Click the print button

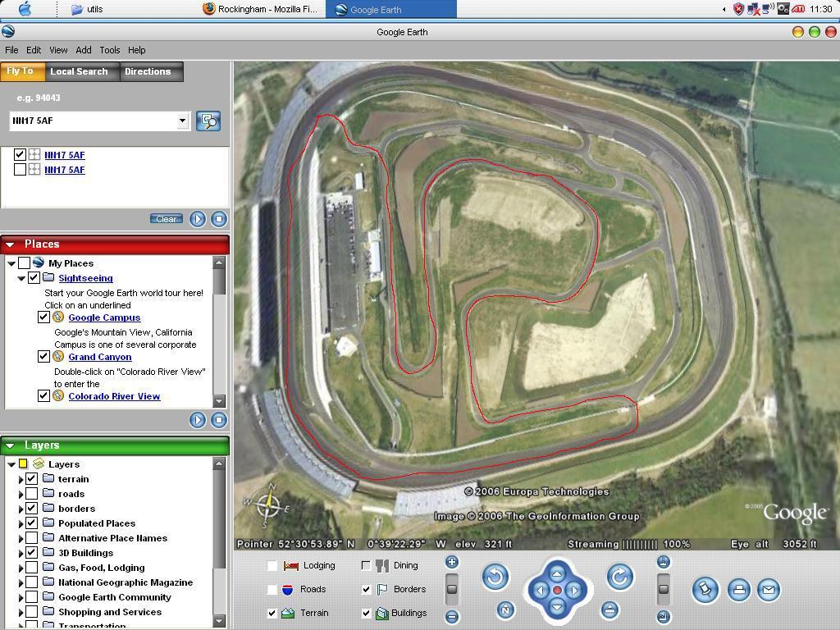pyautogui.click(x=739, y=591)
